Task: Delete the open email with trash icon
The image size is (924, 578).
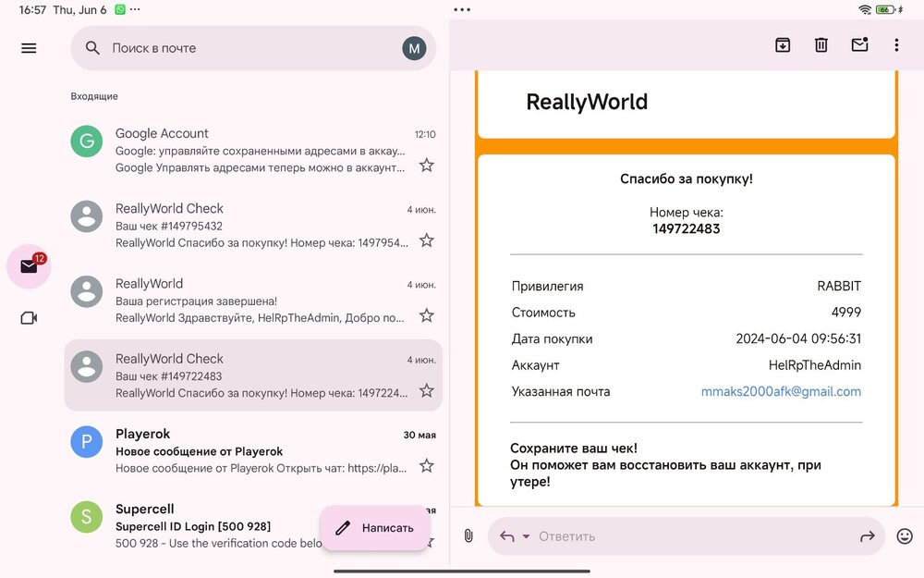Action: [x=821, y=44]
